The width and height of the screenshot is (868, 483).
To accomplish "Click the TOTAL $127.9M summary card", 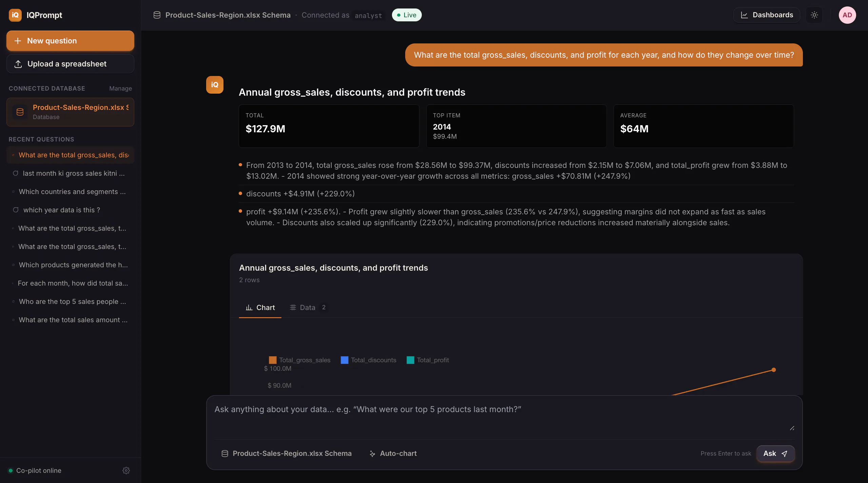I will point(329,126).
